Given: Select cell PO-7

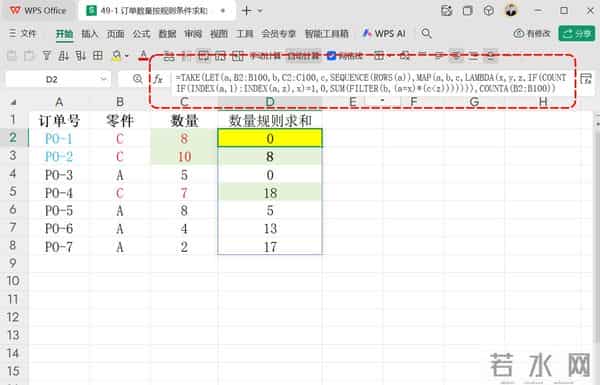Looking at the screenshot, I should (59, 247).
